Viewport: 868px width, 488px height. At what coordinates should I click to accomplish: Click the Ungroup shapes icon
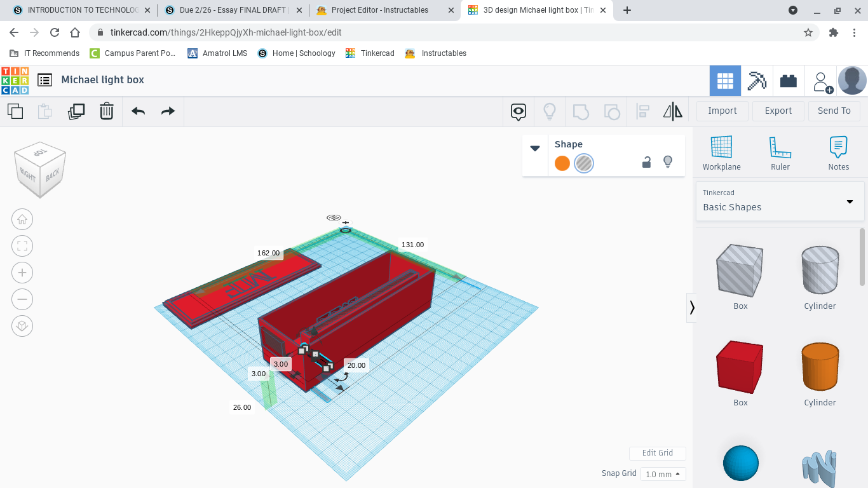click(611, 112)
